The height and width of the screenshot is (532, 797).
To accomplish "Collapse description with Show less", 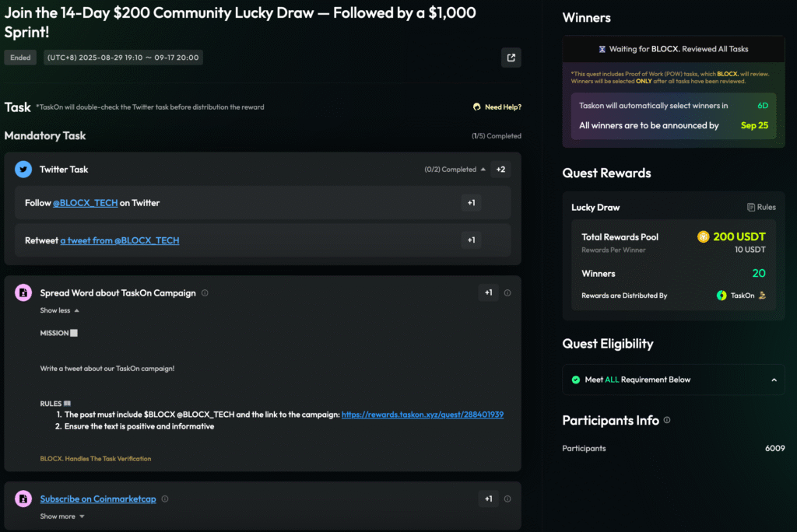I will (60, 310).
